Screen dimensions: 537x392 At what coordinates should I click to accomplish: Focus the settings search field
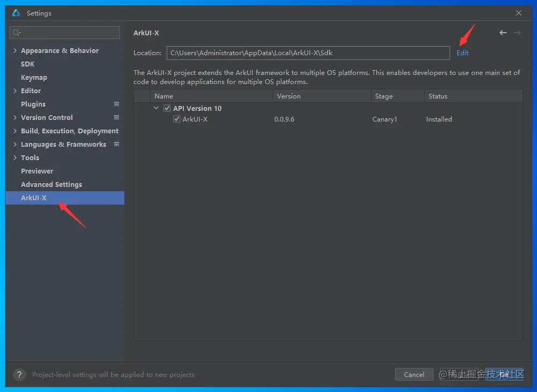65,33
